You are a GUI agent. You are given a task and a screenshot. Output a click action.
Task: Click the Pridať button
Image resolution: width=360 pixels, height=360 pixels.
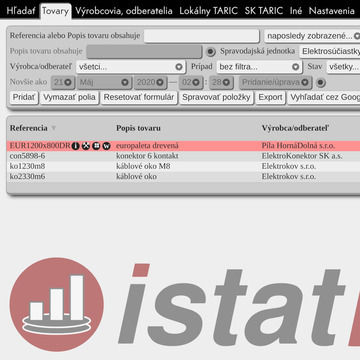coord(24,98)
